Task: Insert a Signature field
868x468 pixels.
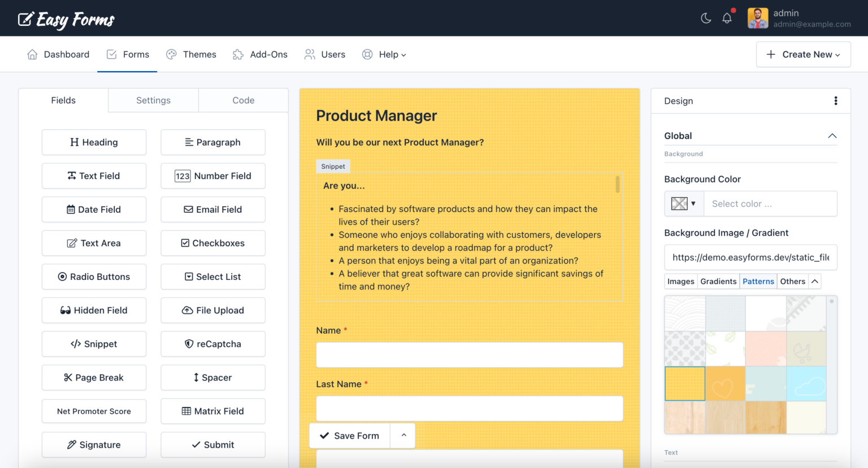Action: [94, 445]
